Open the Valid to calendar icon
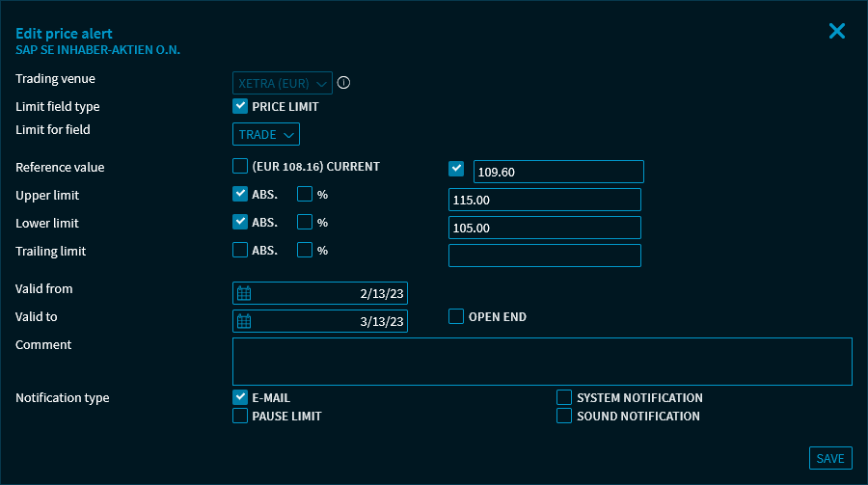868x485 pixels. [244, 321]
